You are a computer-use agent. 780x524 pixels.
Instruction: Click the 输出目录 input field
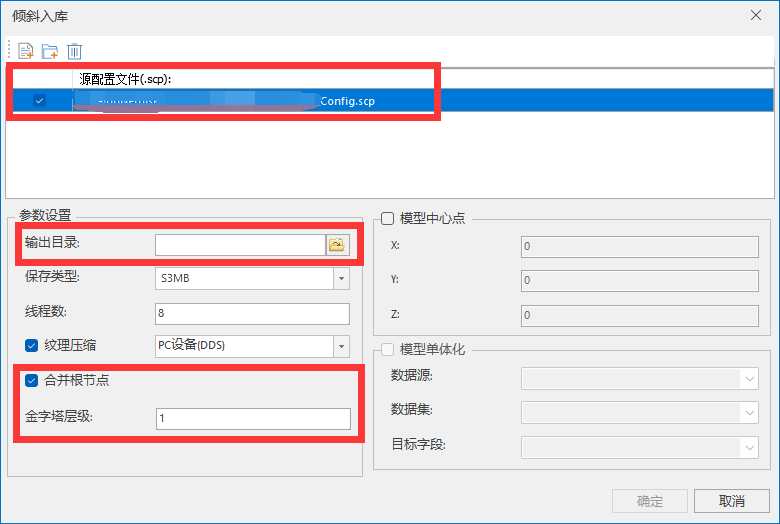[240, 245]
